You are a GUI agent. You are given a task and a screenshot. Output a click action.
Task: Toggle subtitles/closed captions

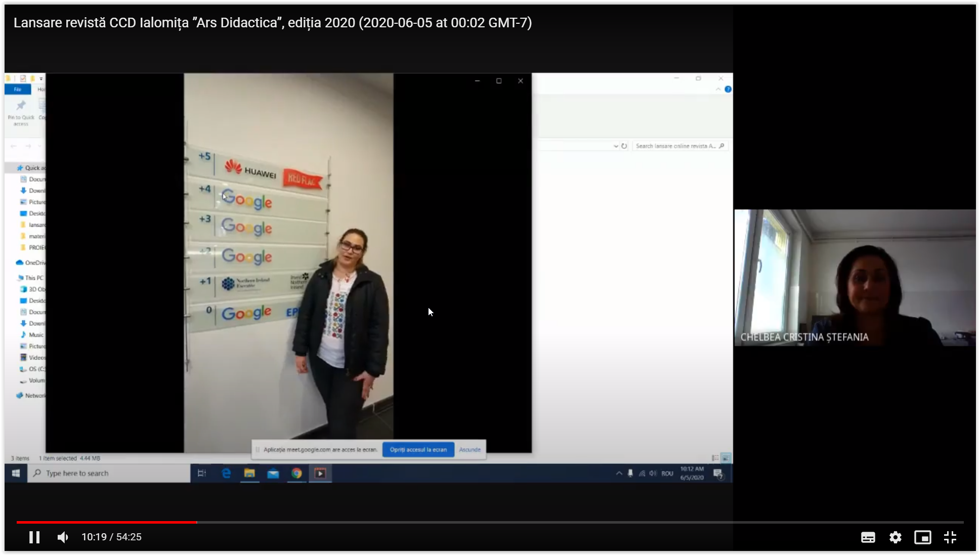pos(868,537)
